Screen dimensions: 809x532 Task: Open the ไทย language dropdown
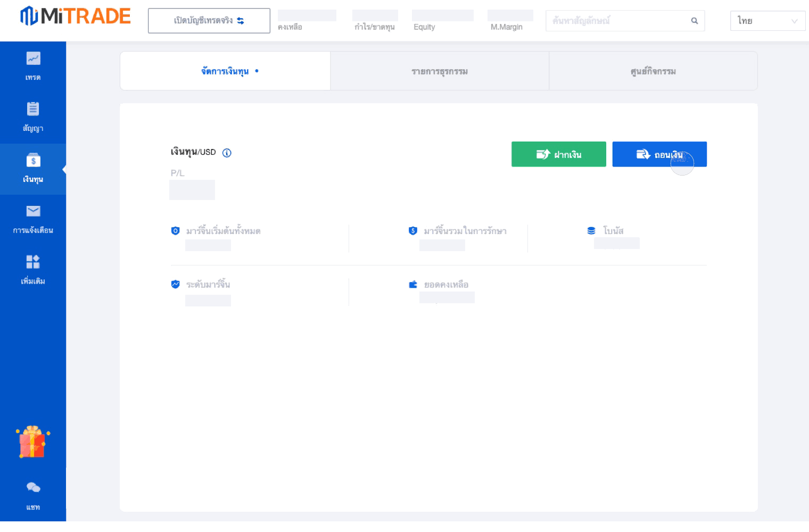pos(767,21)
